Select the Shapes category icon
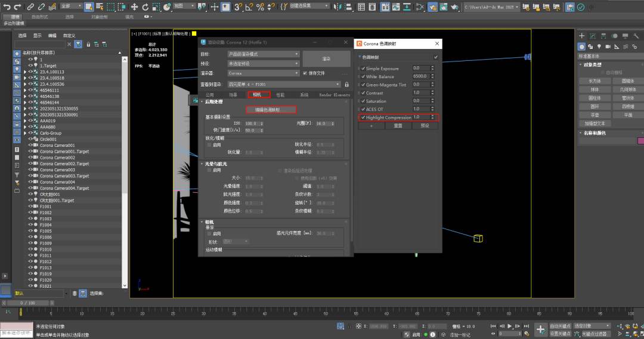The width and height of the screenshot is (644, 339). pyautogui.click(x=590, y=47)
